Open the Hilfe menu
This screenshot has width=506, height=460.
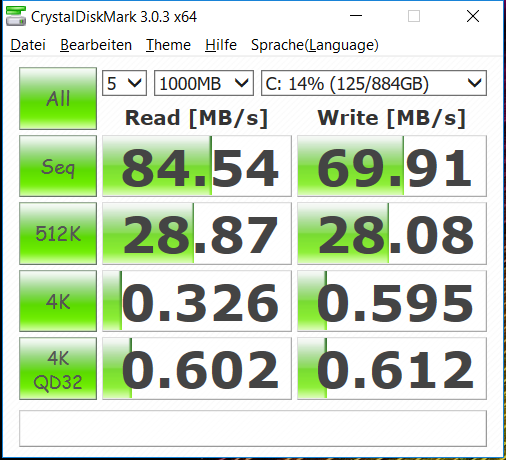click(221, 45)
